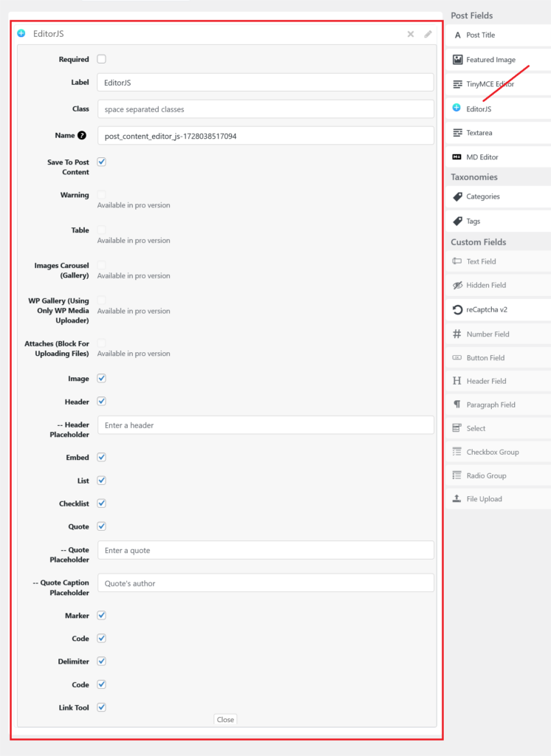The image size is (551, 756).
Task: Click the Class input field
Action: [265, 109]
